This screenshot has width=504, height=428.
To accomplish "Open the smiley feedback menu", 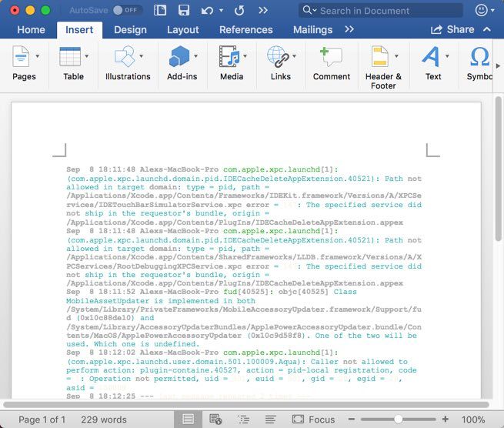I will click(x=485, y=10).
